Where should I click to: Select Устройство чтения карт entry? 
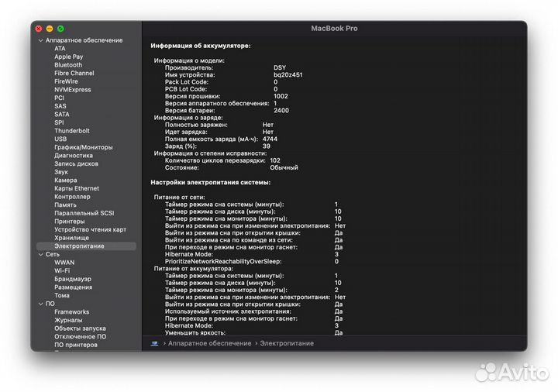[90, 230]
